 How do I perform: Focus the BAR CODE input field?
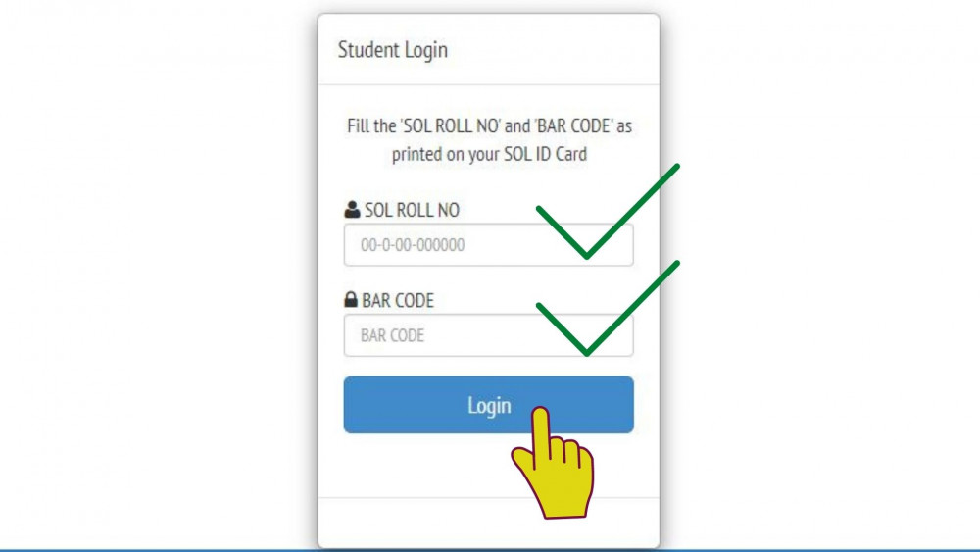(x=488, y=335)
